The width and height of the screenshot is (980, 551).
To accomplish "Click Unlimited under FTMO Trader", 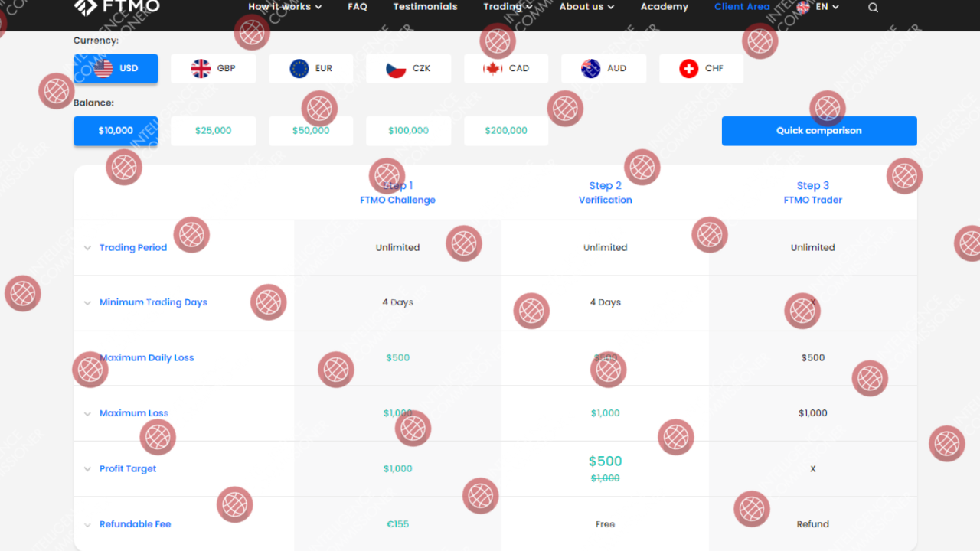I will tap(812, 248).
